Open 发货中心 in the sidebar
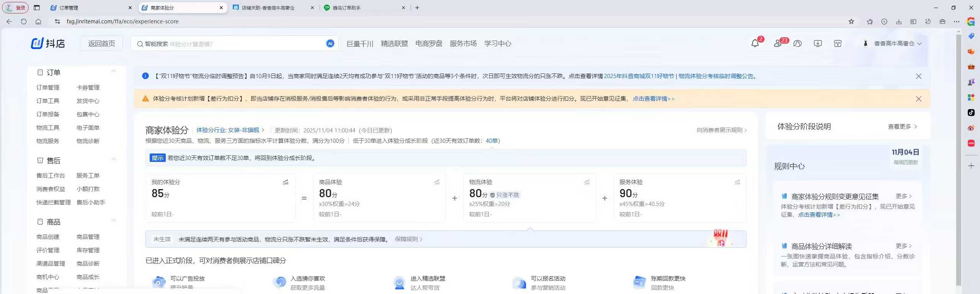 [x=88, y=101]
